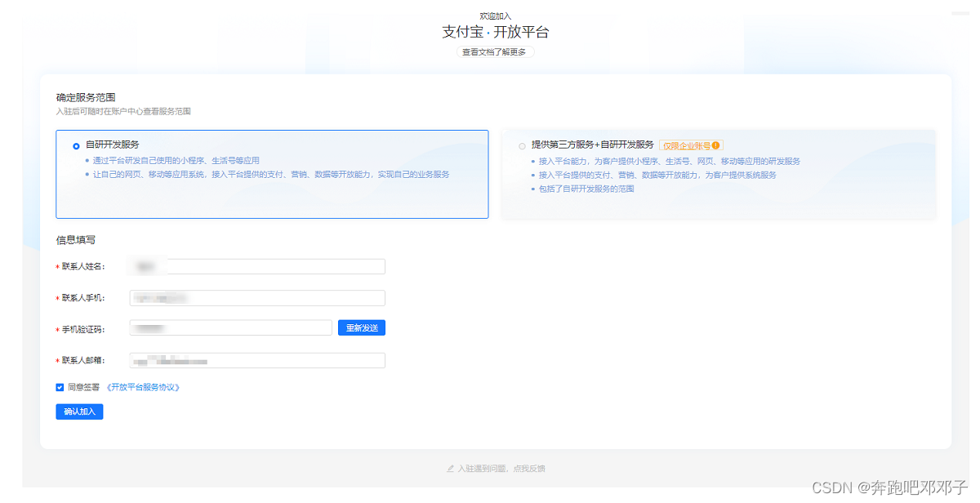Click the 查看文档了解更多 button

495,51
